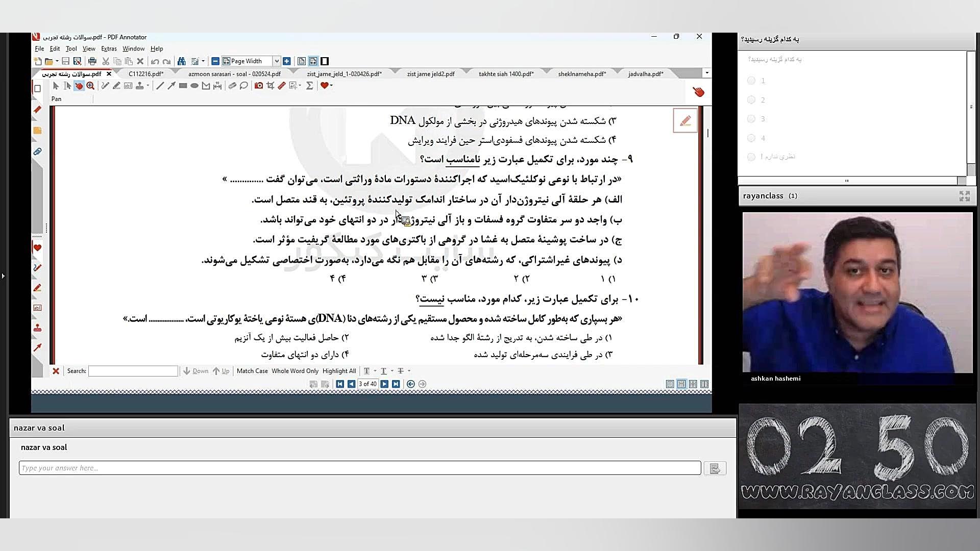Viewport: 980px width, 551px height.
Task: Choose the Select arrow tool
Action: point(56,86)
